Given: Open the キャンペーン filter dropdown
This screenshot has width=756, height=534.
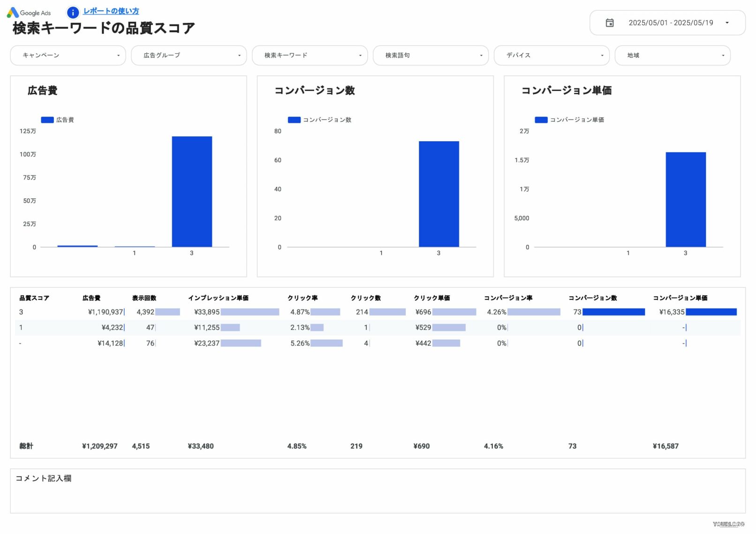Looking at the screenshot, I should point(68,55).
